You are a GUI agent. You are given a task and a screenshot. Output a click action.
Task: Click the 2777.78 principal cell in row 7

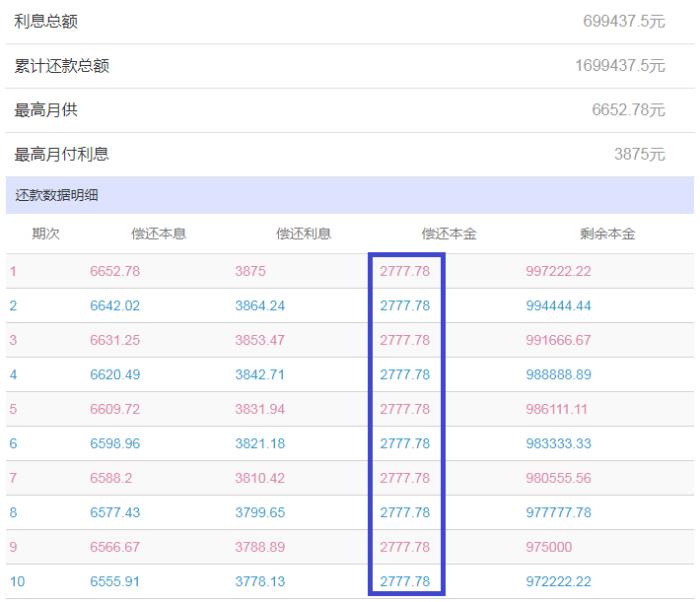[405, 478]
